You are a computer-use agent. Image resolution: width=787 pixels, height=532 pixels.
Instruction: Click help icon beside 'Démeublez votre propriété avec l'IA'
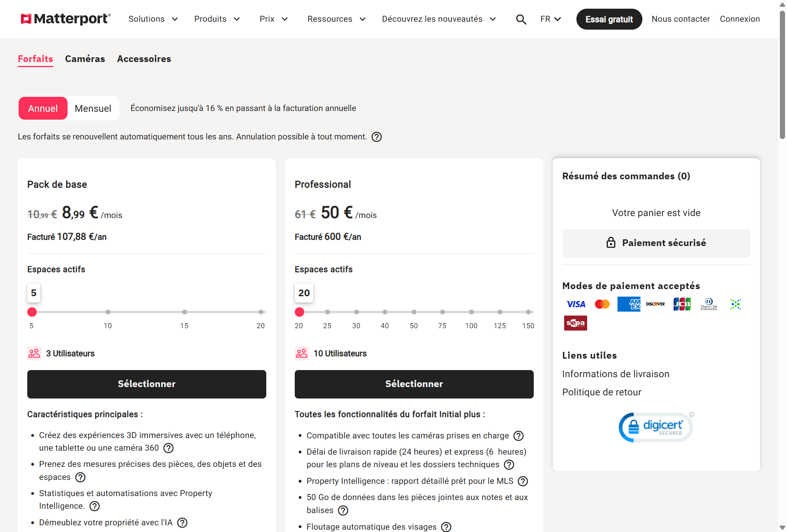coord(182,523)
